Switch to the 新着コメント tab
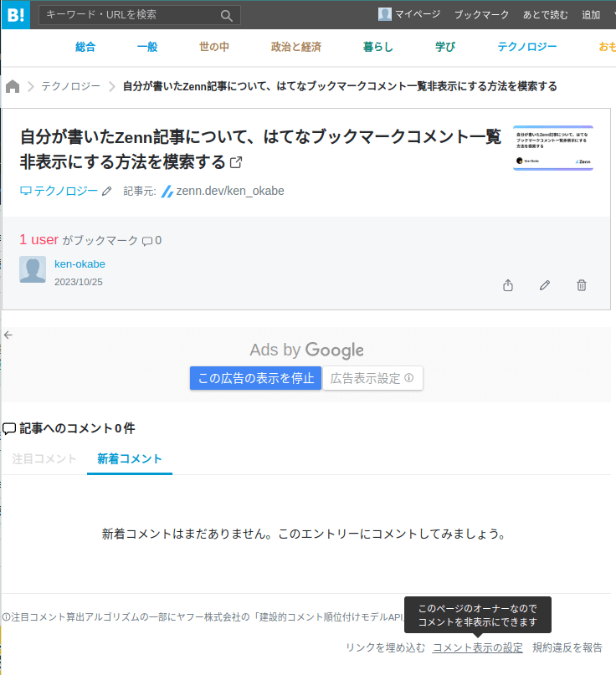Viewport: 616px width, 675px height. point(130,459)
